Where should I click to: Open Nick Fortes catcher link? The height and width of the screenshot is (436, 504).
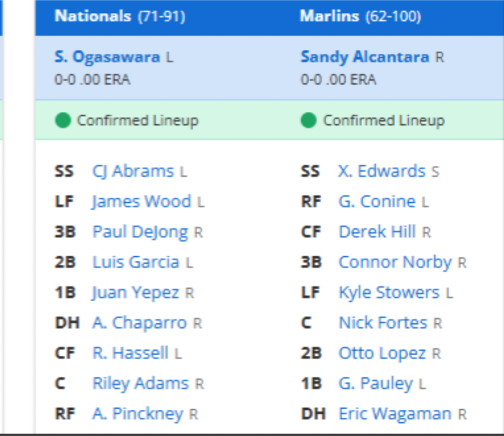pyautogui.click(x=383, y=323)
